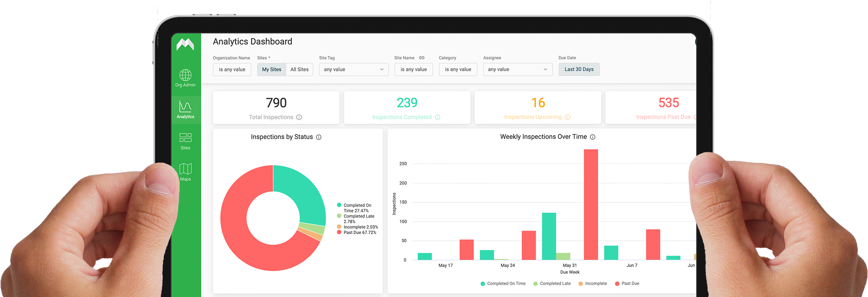Toggle Sites filter to All Sites
868x297 pixels.
299,69
